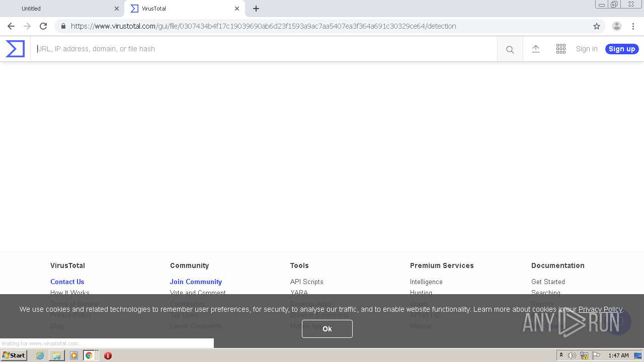The height and width of the screenshot is (362, 644).
Task: Open Contact Us link
Action: click(67, 282)
